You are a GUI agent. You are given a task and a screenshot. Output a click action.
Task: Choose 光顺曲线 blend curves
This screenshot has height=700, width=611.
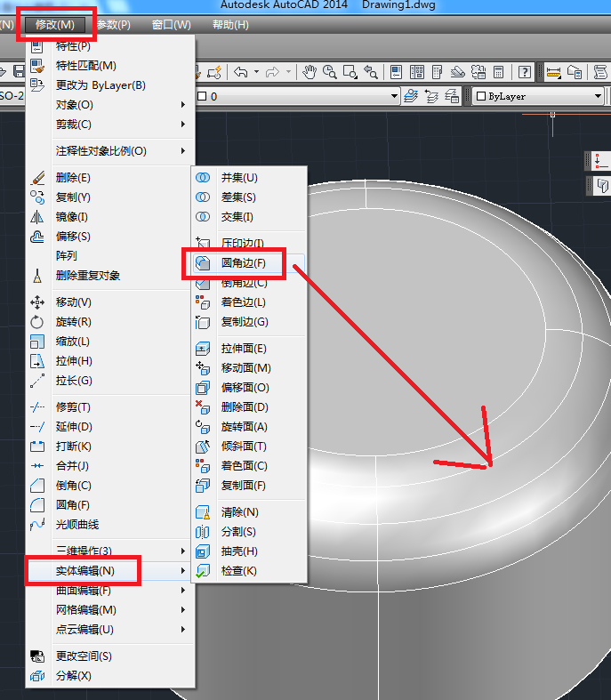coord(110,525)
